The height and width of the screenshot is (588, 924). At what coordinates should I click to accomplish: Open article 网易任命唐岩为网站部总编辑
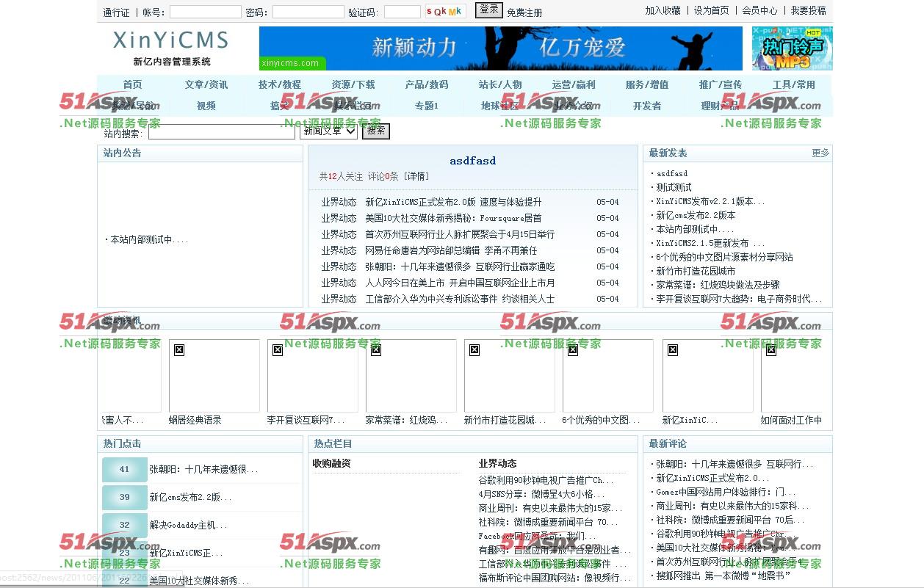click(451, 250)
